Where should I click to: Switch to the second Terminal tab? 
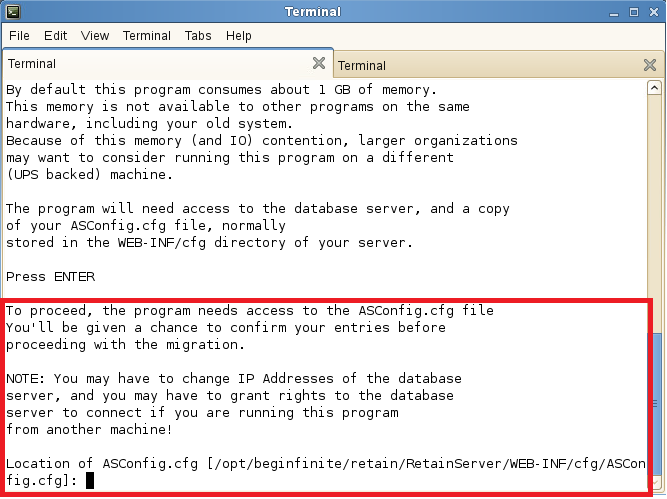(x=480, y=65)
